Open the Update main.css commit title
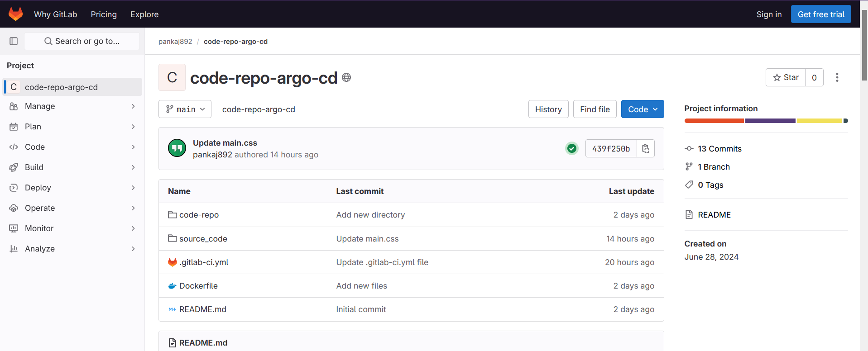This screenshot has height=351, width=868. tap(225, 143)
